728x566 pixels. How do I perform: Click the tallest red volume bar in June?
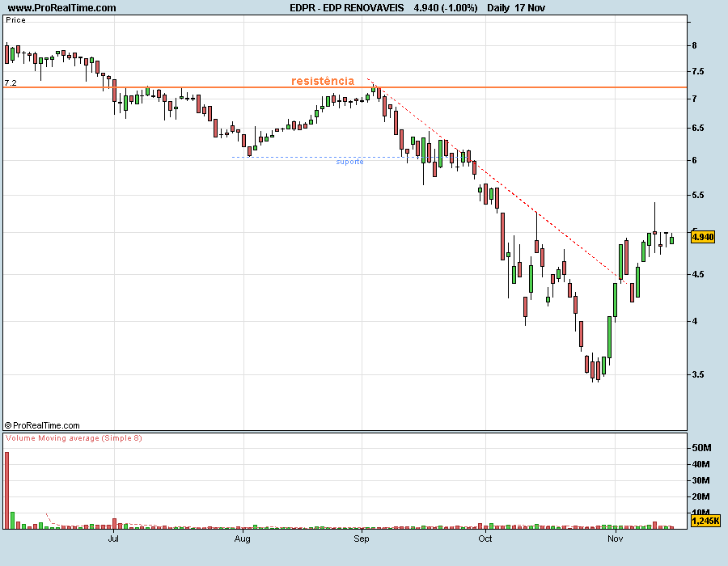point(7,490)
